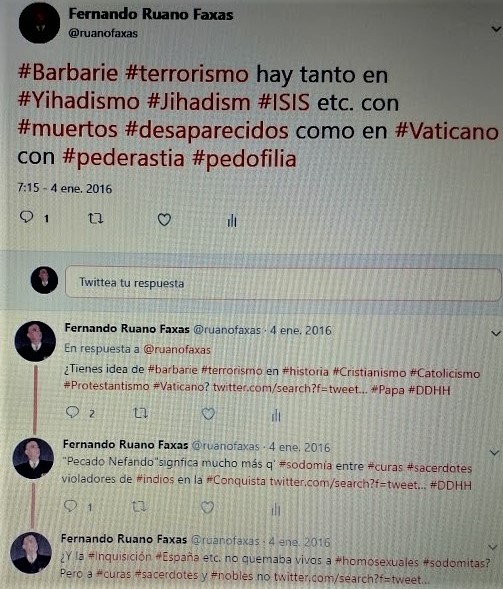This screenshot has width=503, height=589.
Task: Retweet the main #Barbarie tweet
Action: pos(95,218)
